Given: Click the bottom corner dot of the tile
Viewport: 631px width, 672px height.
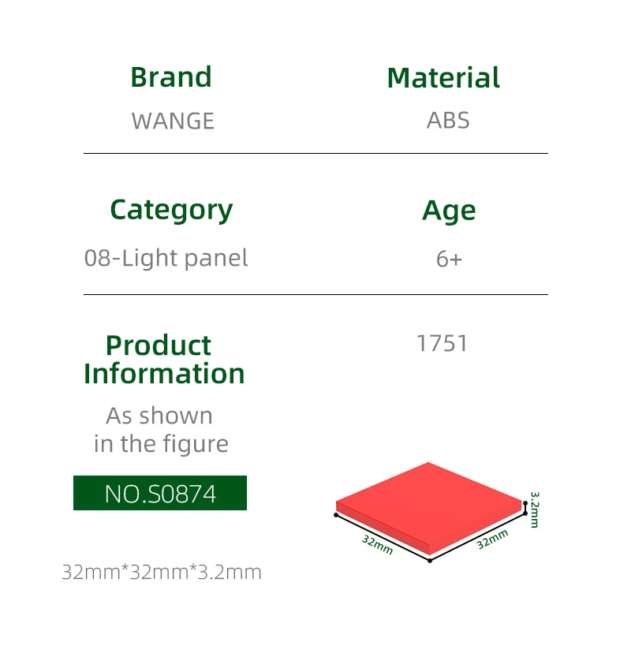Looking at the screenshot, I should (430, 560).
